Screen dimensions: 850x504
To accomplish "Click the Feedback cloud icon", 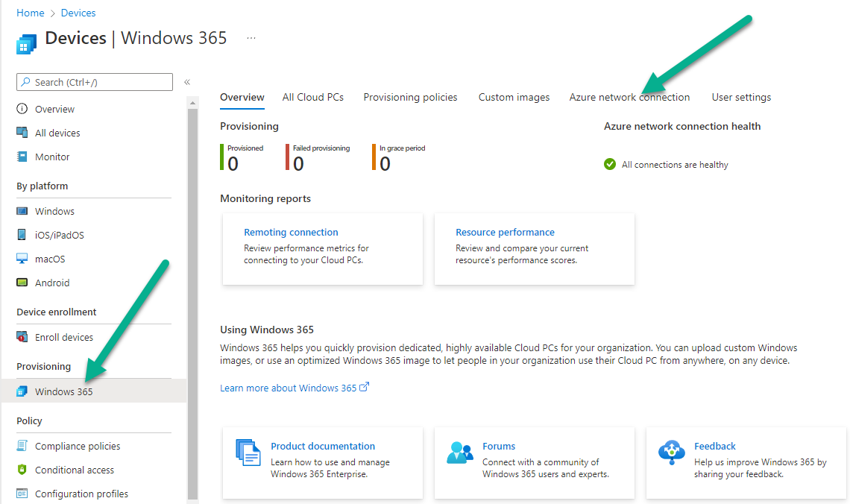I will (x=672, y=453).
